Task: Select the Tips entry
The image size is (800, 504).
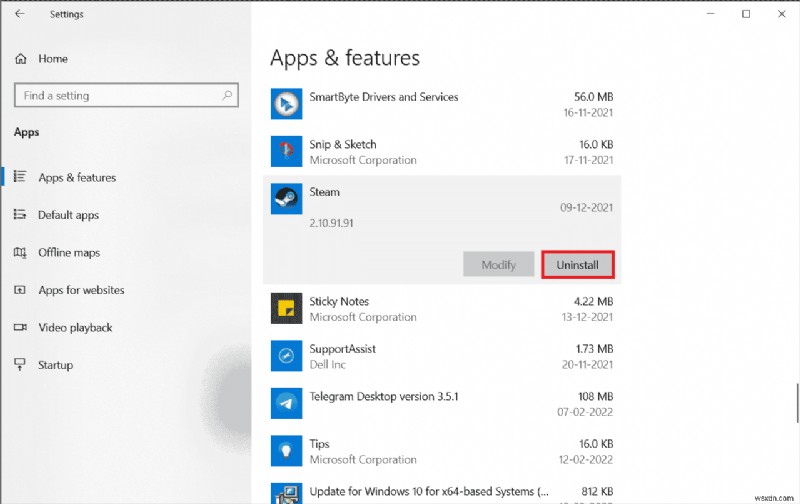Action: click(442, 451)
